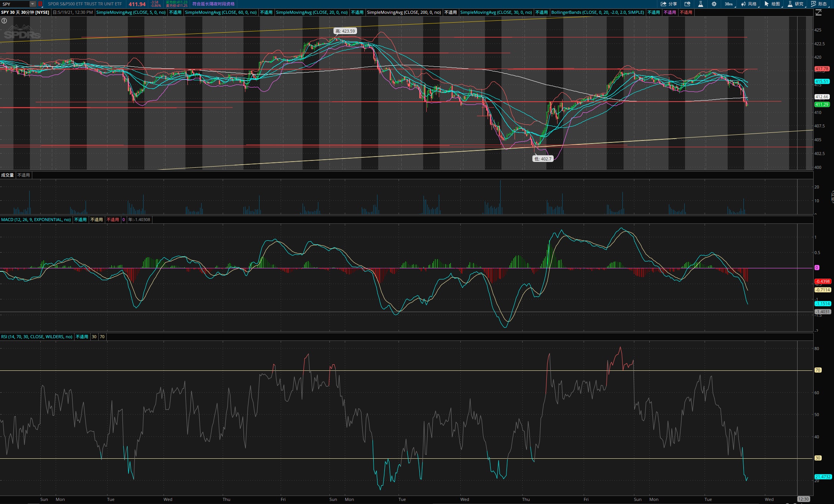Click the last price 411.94
The width and height of the screenshot is (834, 504).
point(137,4)
